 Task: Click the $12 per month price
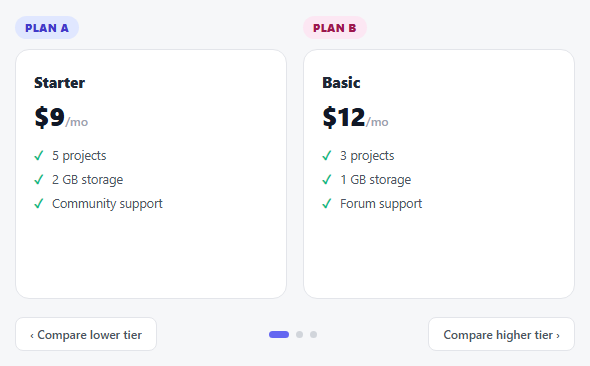coord(355,117)
